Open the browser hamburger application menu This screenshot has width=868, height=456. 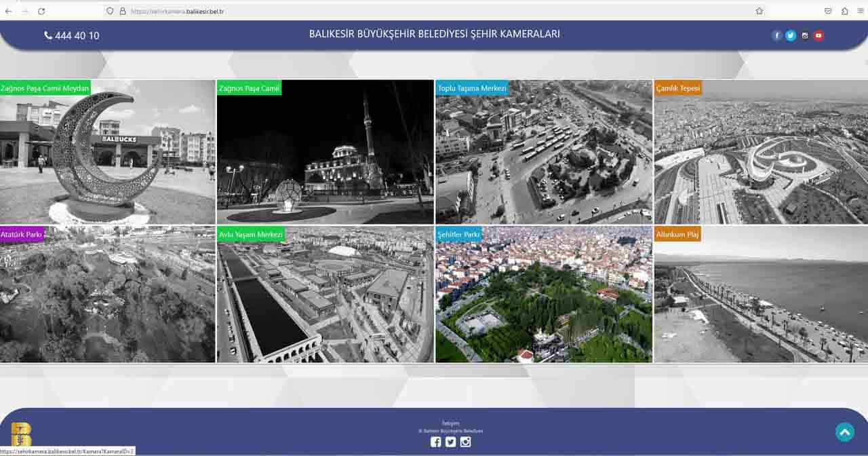861,11
